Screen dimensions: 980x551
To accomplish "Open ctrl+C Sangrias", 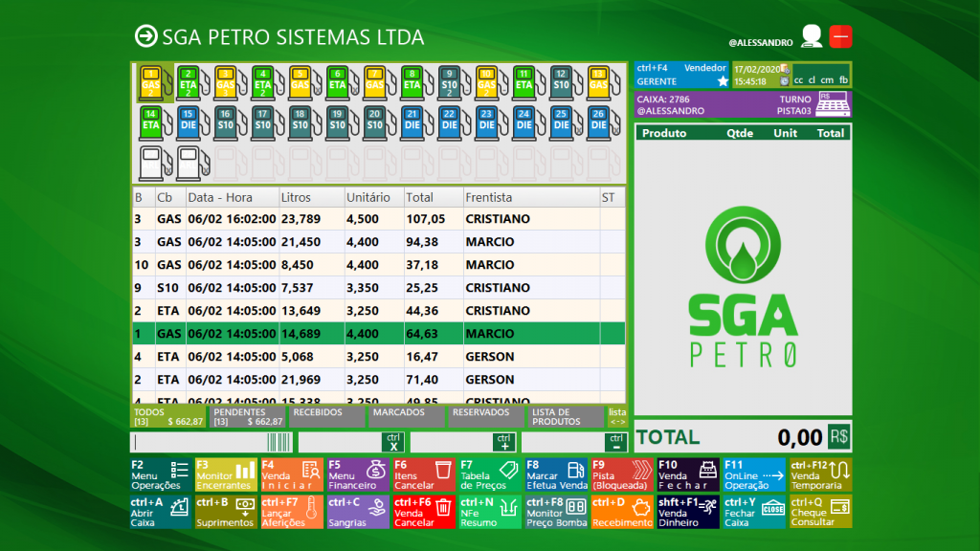I will (358, 513).
